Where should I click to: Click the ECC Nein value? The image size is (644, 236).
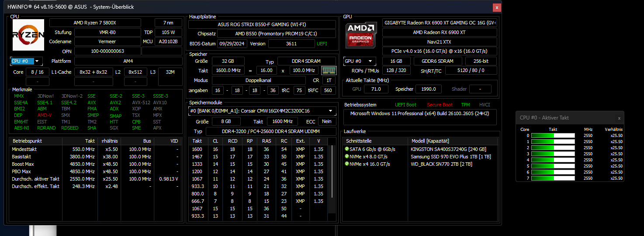(x=327, y=122)
